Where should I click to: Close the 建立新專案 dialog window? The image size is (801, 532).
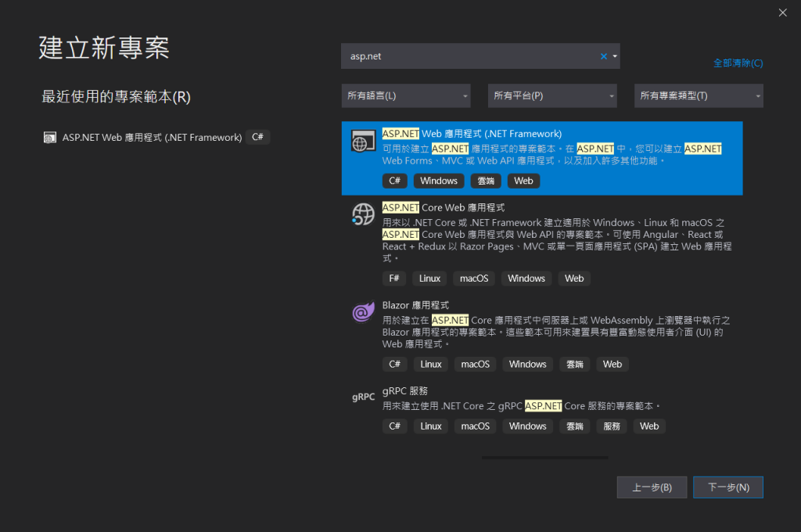782,13
